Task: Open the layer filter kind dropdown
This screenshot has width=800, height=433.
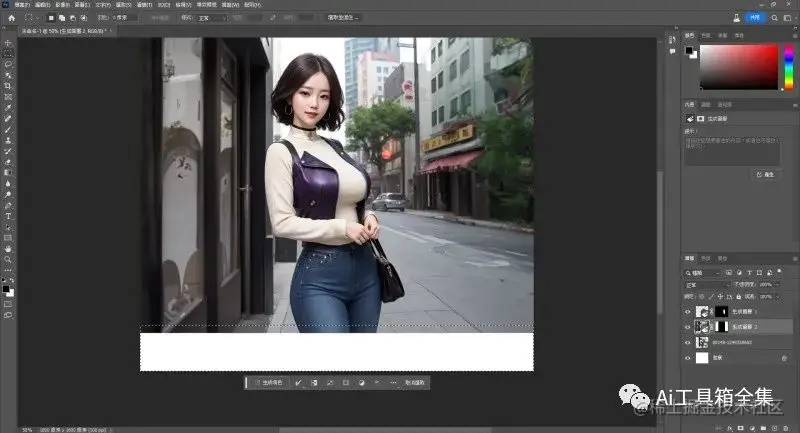Action: click(x=703, y=273)
